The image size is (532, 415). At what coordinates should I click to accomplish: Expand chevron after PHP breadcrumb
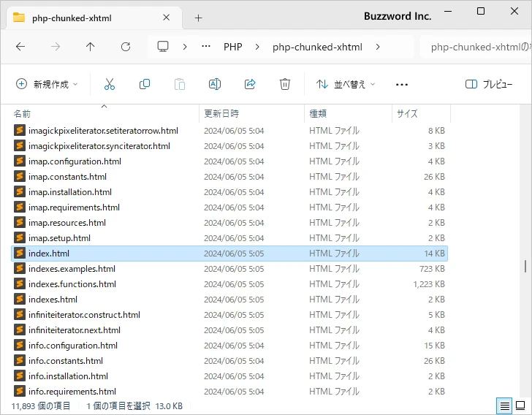[x=257, y=47]
